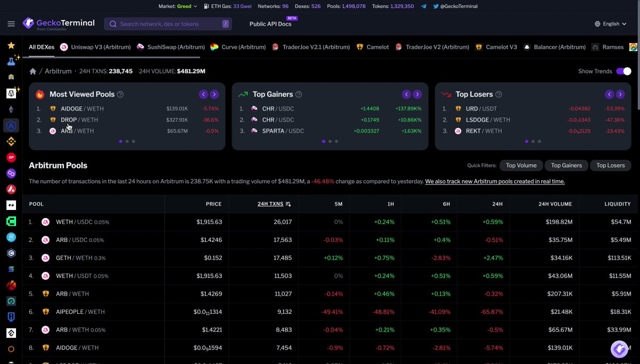Open the Telegram icon in the top bar
This screenshot has width=640, height=364.
click(x=423, y=6)
